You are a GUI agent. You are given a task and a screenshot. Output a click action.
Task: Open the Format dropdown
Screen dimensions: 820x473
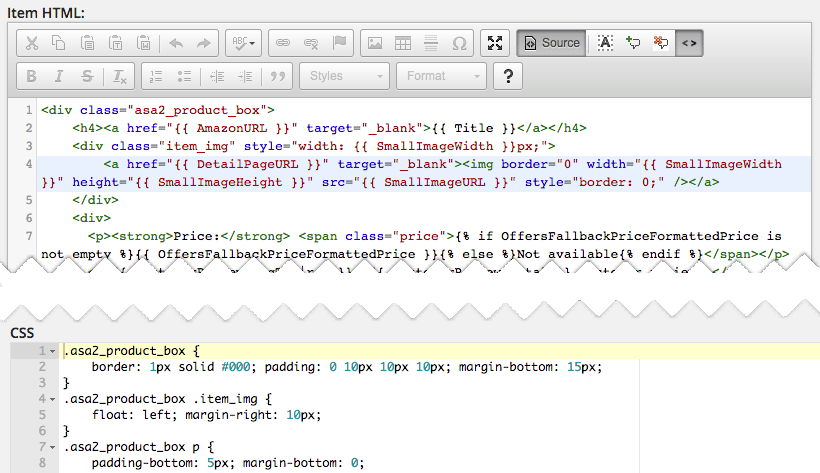pos(440,76)
